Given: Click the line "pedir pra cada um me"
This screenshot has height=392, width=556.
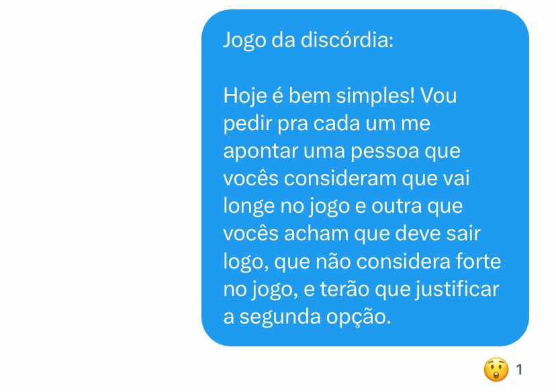Looking at the screenshot, I should (x=326, y=124).
